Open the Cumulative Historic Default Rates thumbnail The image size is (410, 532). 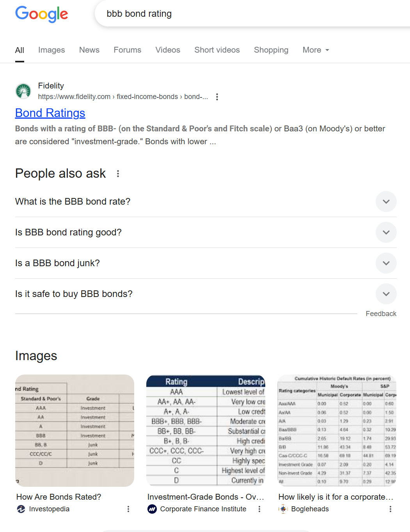337,430
